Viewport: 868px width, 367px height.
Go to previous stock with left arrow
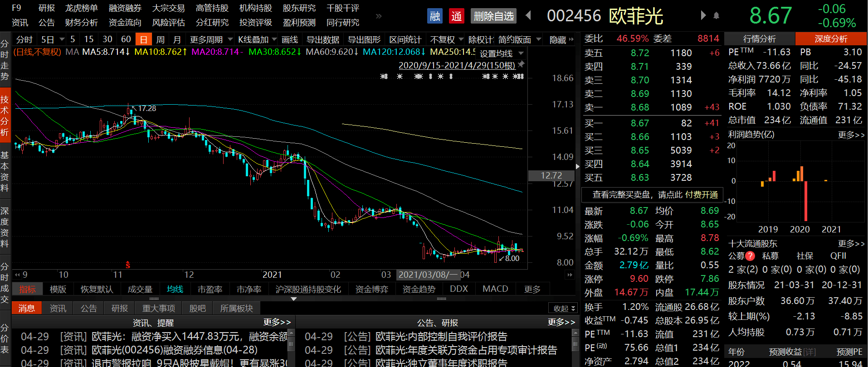[528, 15]
